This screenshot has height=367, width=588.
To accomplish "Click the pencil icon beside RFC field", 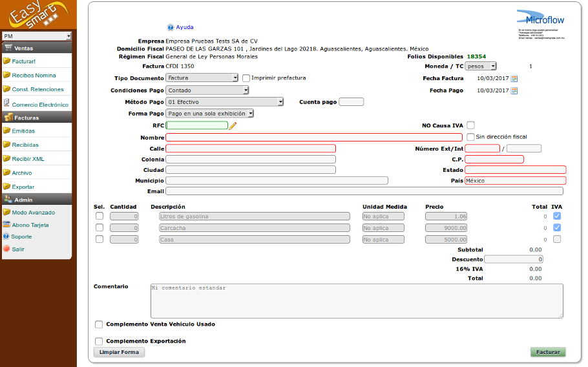I will click(x=233, y=126).
